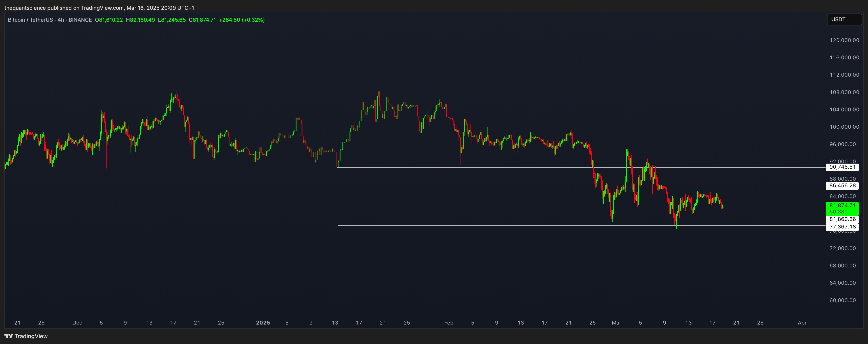Click the TradingView wordmark at bottom left

(31, 336)
